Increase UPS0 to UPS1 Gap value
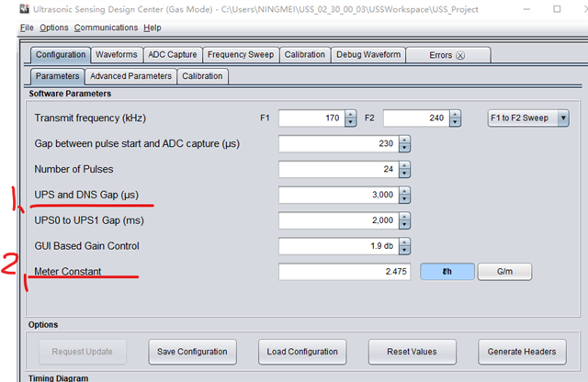The height and width of the screenshot is (382, 588). (x=404, y=217)
